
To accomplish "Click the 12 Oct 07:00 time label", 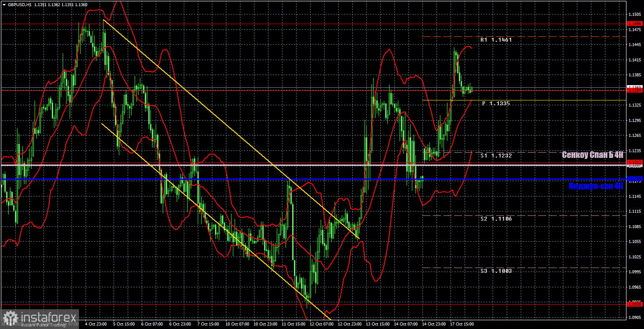I will point(322,324).
